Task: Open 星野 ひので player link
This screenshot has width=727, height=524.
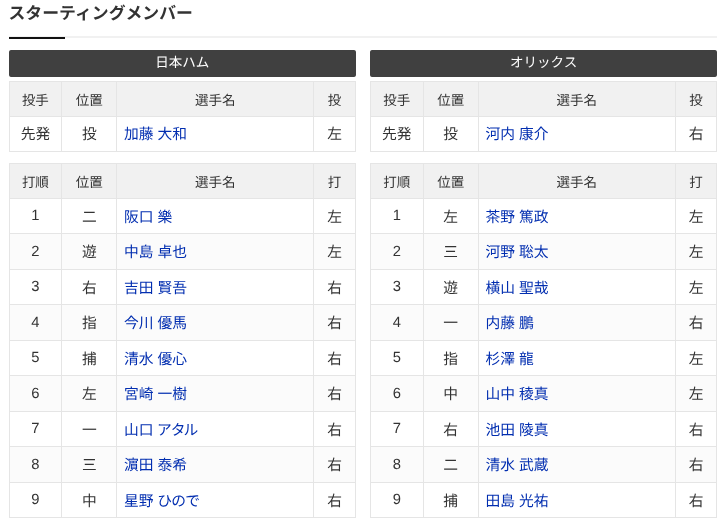Action: click(161, 500)
